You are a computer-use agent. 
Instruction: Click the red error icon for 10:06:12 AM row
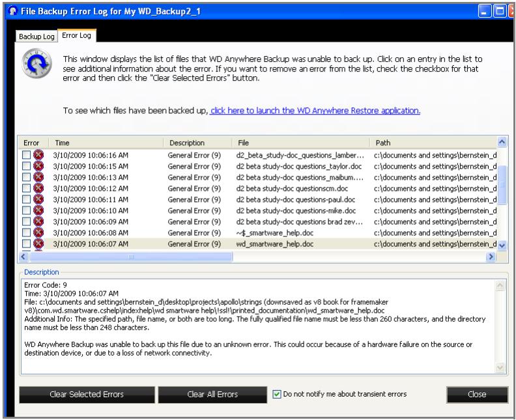click(38, 188)
